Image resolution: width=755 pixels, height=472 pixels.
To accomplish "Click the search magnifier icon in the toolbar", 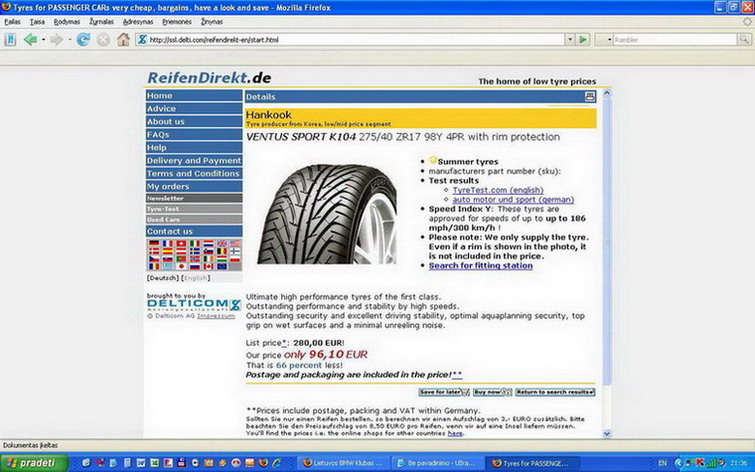I will pyautogui.click(x=744, y=39).
